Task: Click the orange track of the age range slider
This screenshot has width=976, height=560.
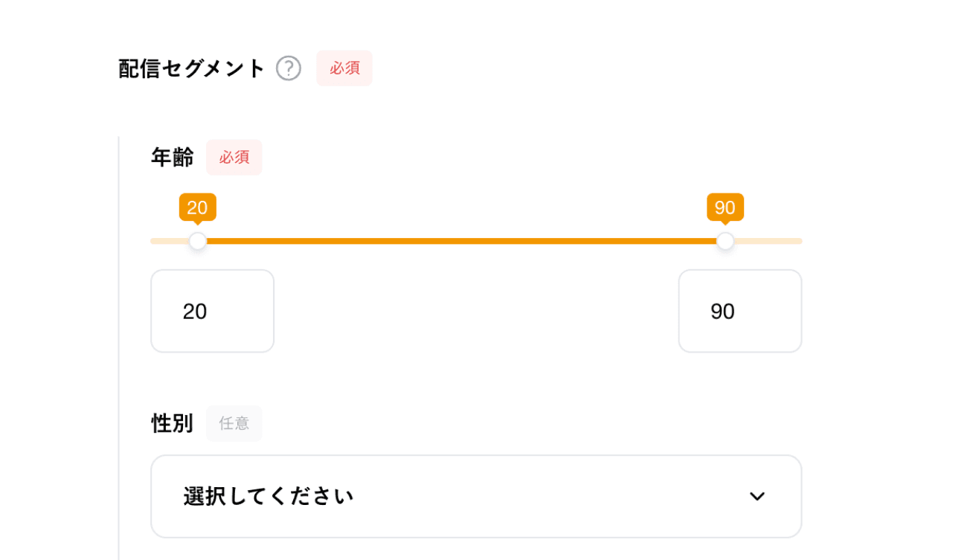Action: click(x=461, y=240)
